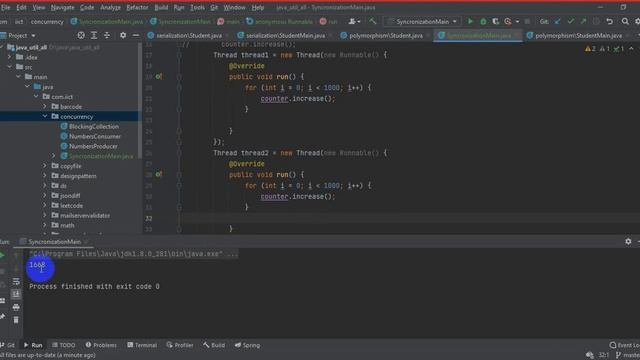Collapse the src folder
640x360 pixels.
click(10, 67)
